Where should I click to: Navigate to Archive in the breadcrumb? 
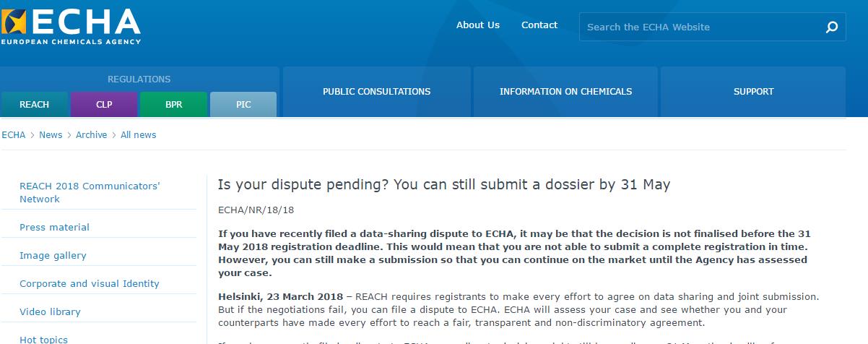91,135
